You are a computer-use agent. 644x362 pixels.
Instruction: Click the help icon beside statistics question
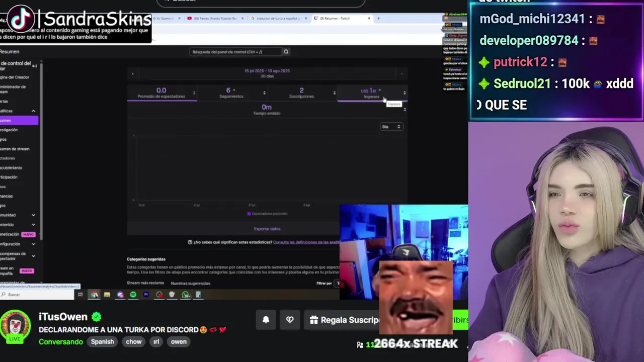[190, 242]
